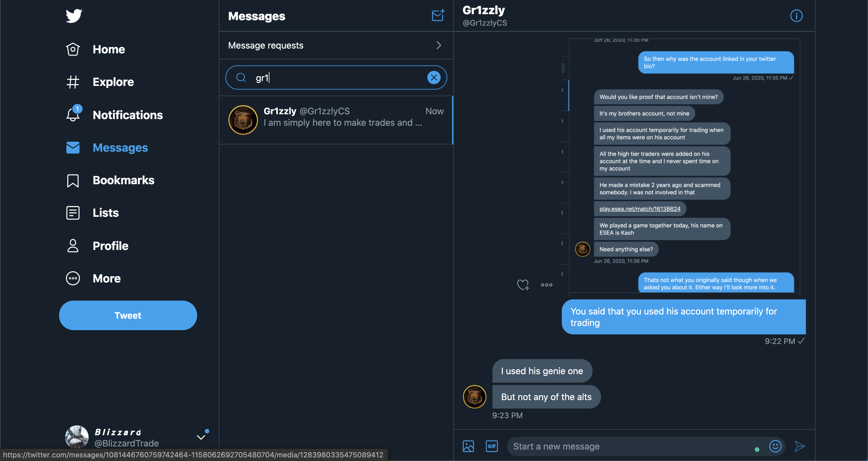Select the Gr1zzly conversation in results

(x=336, y=120)
